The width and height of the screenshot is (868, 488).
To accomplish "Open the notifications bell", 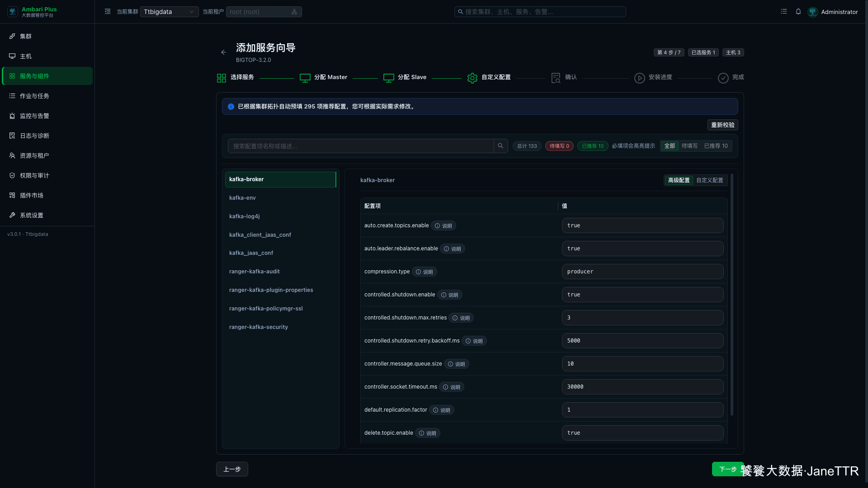I will coord(798,12).
